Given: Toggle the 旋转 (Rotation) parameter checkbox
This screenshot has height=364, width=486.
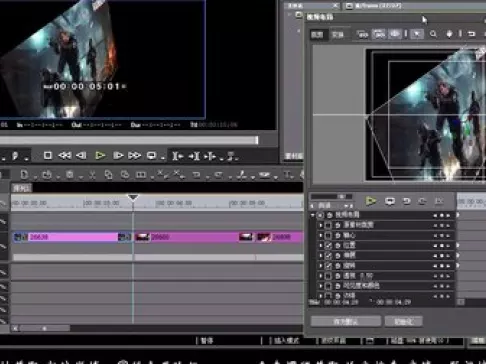Looking at the screenshot, I should [328, 266].
